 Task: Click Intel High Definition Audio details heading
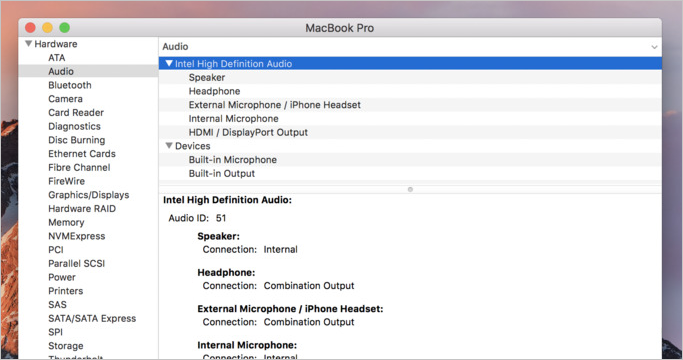(x=227, y=200)
